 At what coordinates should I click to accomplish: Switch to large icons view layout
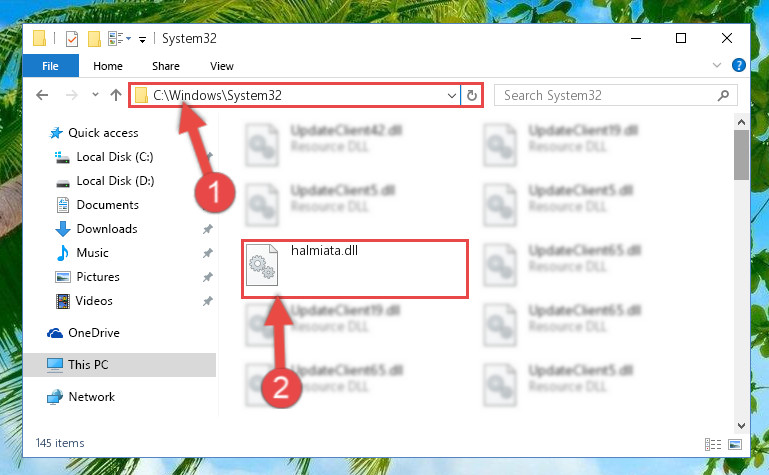(735, 444)
